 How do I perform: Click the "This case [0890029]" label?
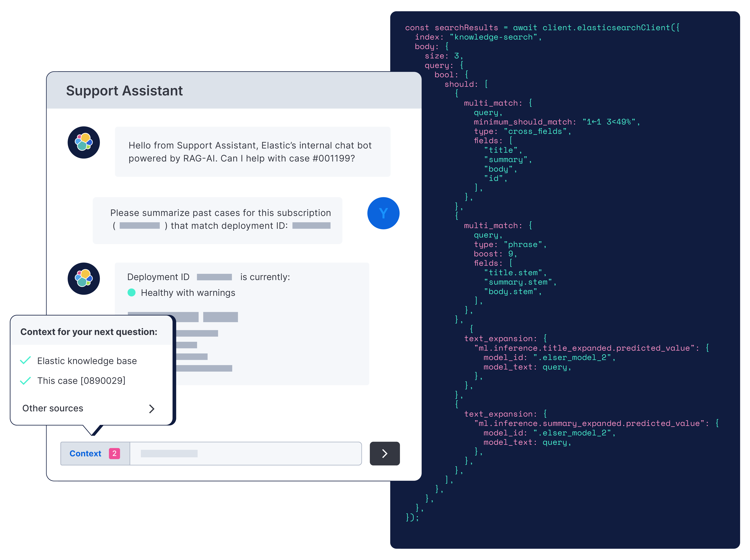pos(81,381)
